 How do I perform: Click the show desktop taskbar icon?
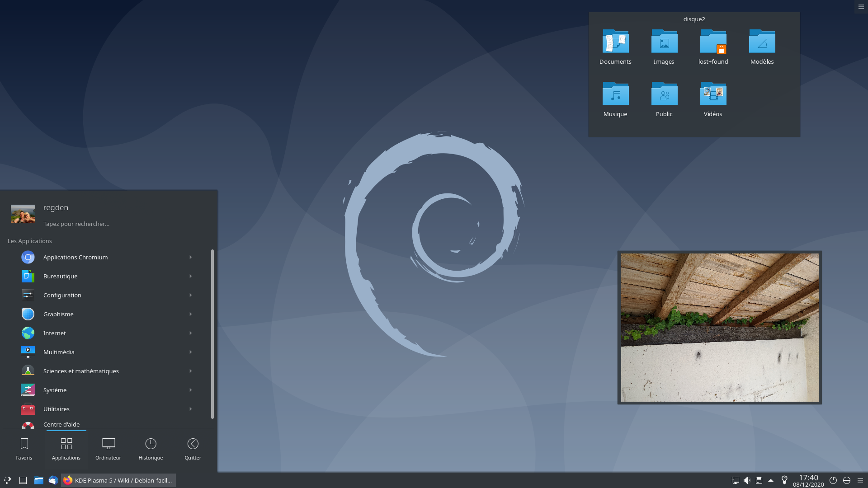click(23, 480)
